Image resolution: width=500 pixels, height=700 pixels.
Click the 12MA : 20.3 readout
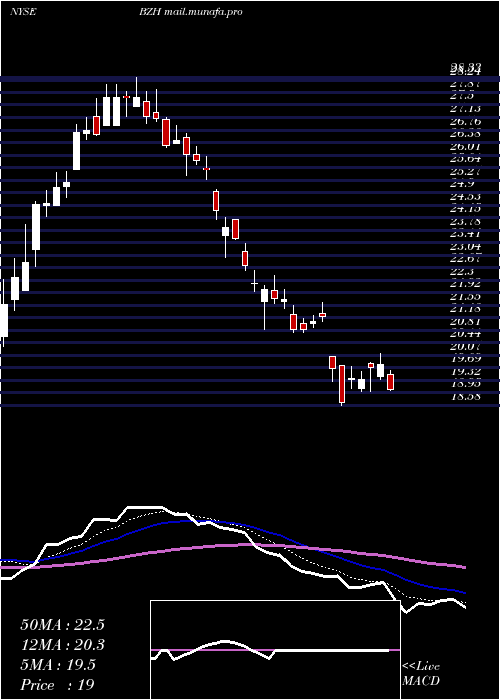tap(62, 645)
